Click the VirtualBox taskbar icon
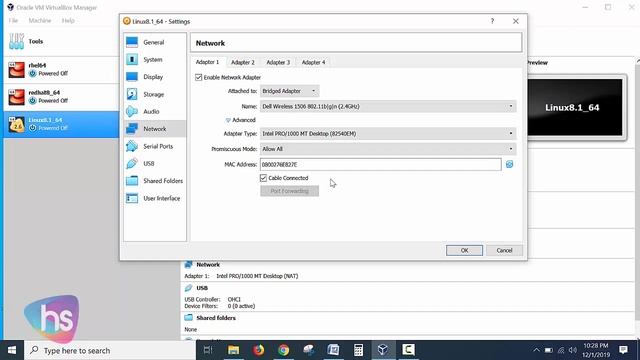This screenshot has height=360, width=640. pyautogui.click(x=383, y=350)
